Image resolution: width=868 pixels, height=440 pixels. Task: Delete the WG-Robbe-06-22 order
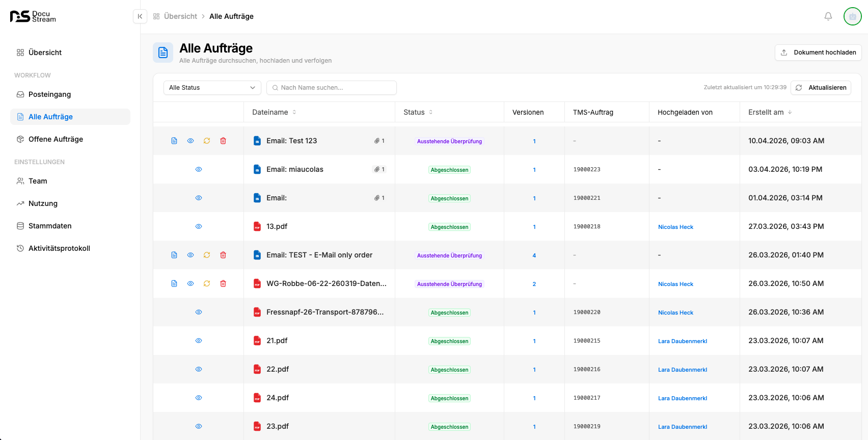pyautogui.click(x=223, y=283)
